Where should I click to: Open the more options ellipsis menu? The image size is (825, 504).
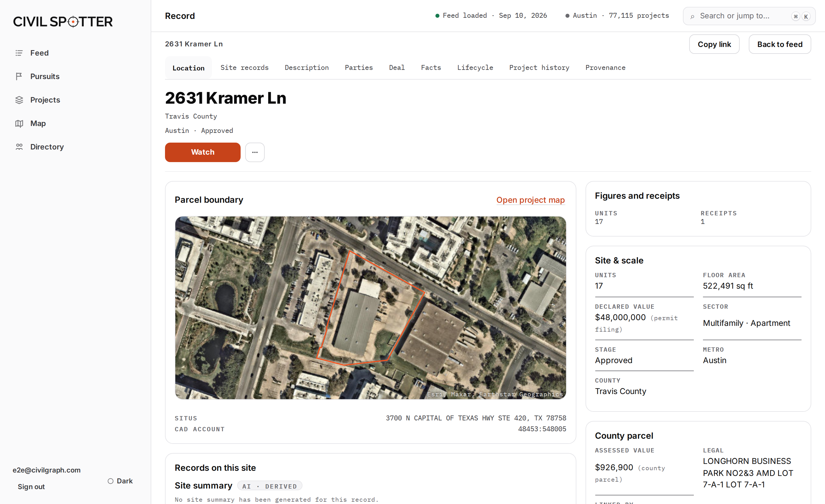tap(255, 152)
